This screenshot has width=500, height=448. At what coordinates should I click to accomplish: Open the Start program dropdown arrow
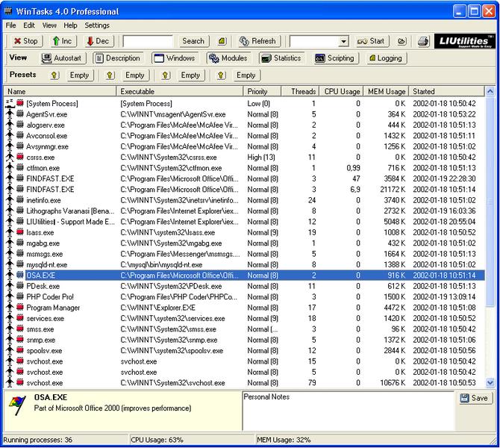343,42
